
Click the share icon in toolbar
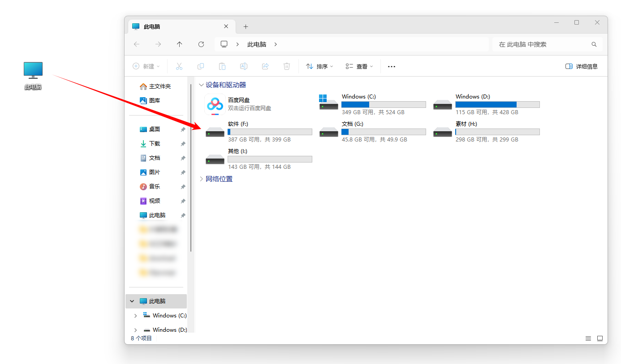click(x=265, y=66)
